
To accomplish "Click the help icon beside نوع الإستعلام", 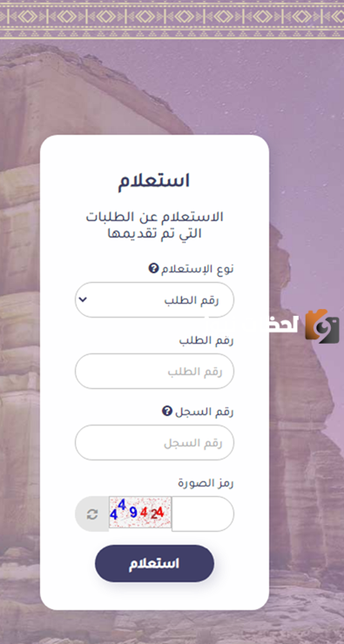I will pos(153,269).
